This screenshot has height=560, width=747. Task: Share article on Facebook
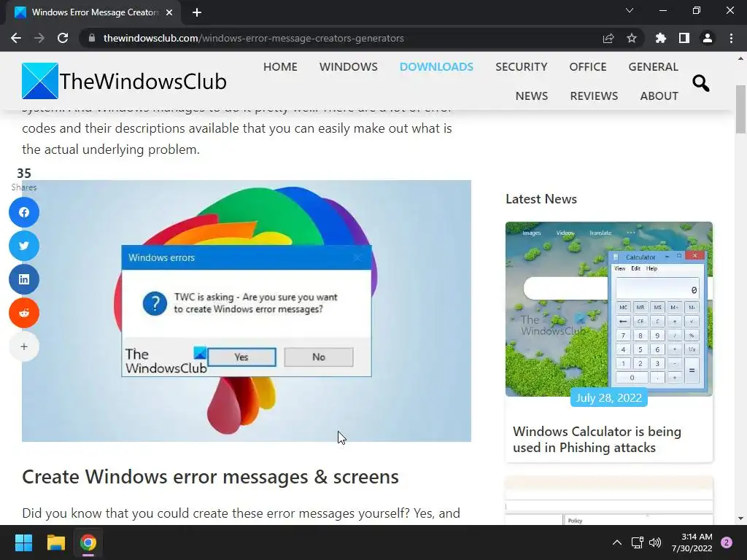(x=24, y=212)
